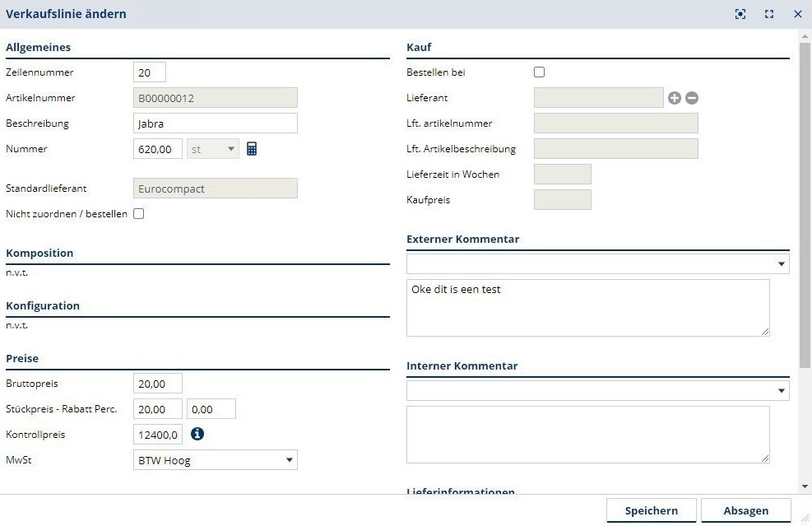Click the focus icon in title bar
The height and width of the screenshot is (526, 812).
740,14
